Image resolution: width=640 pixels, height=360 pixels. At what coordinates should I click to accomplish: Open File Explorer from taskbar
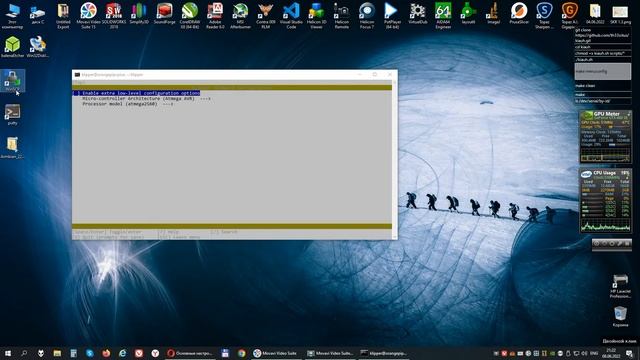pos(57,353)
